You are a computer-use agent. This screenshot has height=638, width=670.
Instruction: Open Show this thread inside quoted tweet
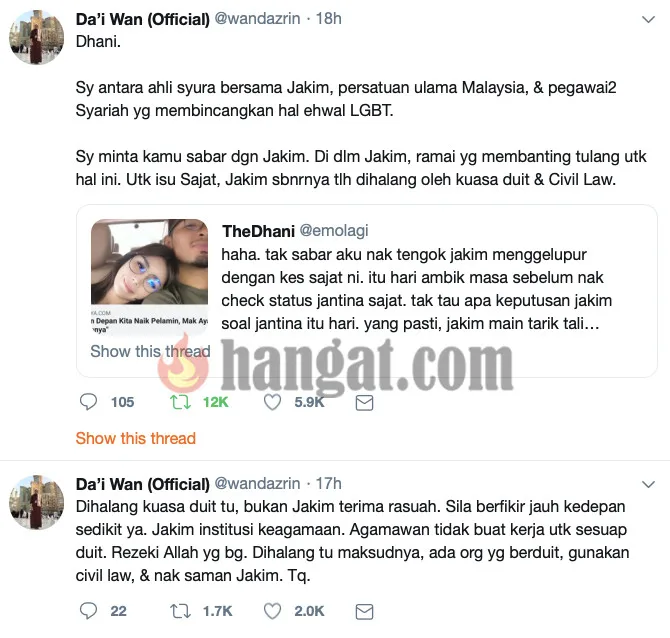pyautogui.click(x=150, y=351)
